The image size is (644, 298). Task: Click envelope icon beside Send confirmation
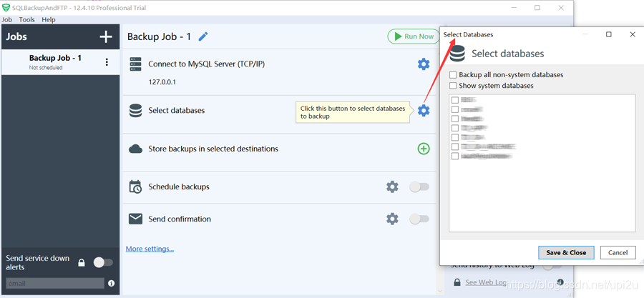tap(135, 219)
